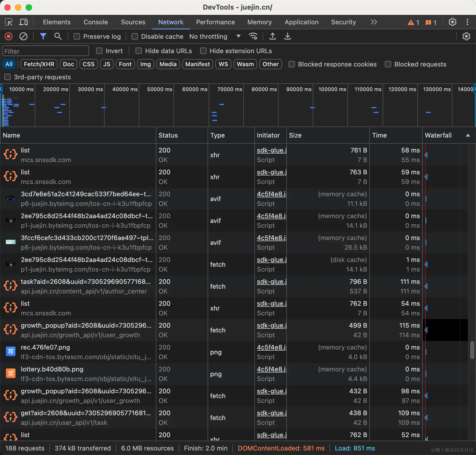The width and height of the screenshot is (476, 455).
Task: Check Hide extension URLs
Action: pyautogui.click(x=203, y=51)
